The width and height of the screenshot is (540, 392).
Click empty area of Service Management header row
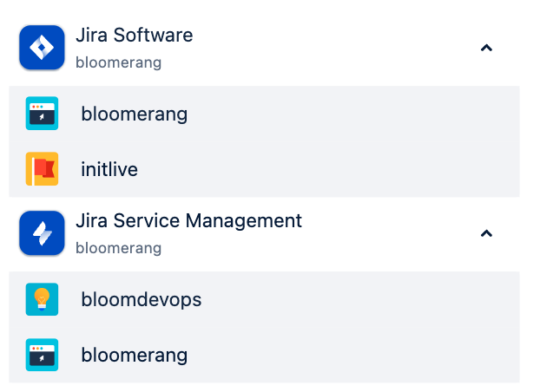(x=389, y=233)
